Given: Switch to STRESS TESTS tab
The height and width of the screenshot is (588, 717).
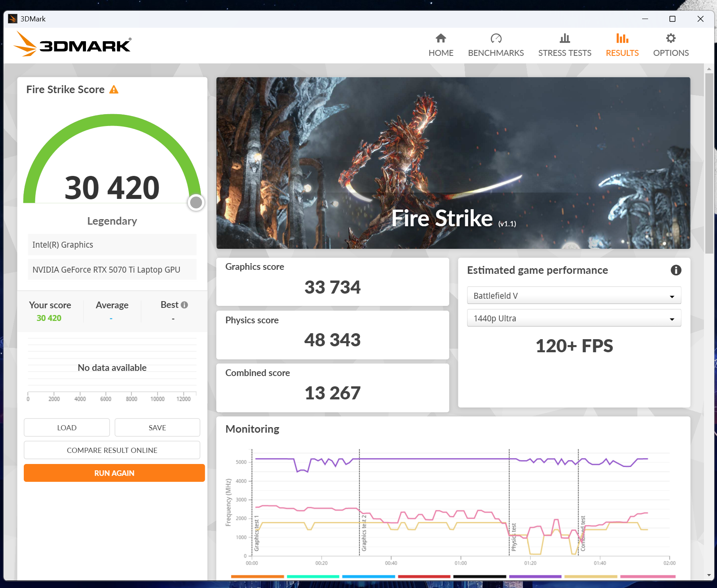Looking at the screenshot, I should [564, 44].
